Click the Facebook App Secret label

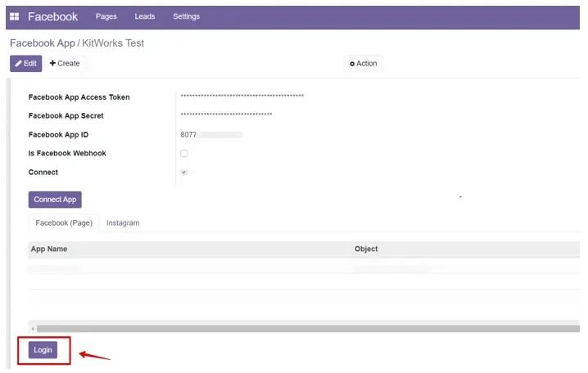tap(66, 115)
